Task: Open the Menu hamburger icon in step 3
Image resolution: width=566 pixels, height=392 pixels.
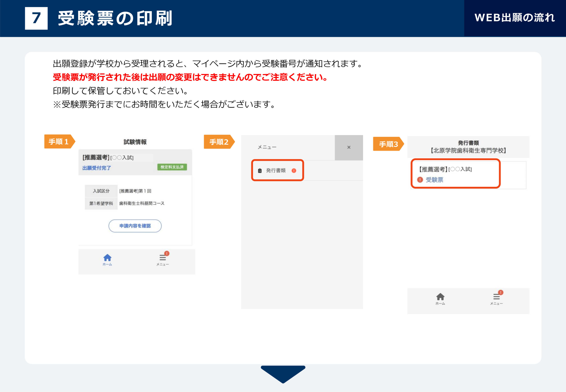Action: click(x=496, y=297)
